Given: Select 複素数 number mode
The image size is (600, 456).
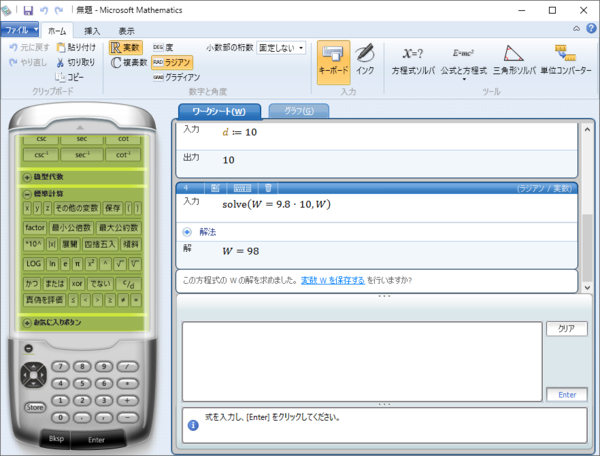Looking at the screenshot, I should 129,62.
